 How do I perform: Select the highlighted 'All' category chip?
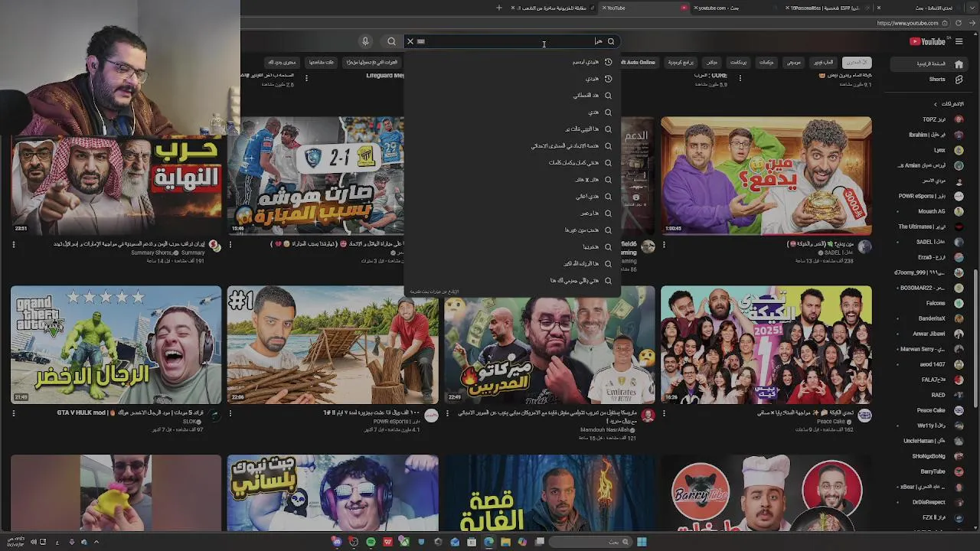tap(856, 62)
